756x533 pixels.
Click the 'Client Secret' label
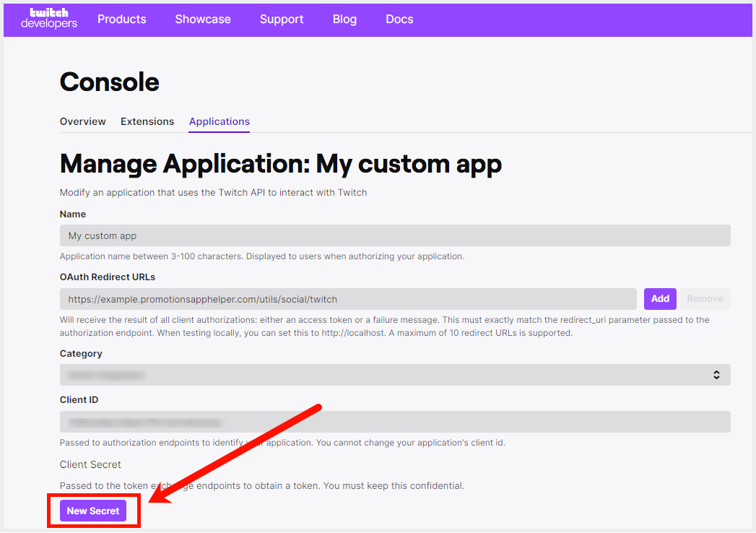click(x=90, y=464)
